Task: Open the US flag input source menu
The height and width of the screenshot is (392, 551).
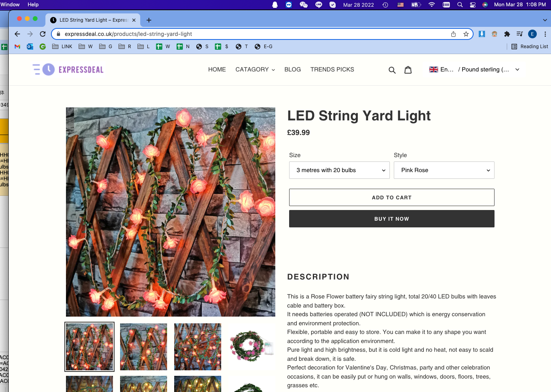Action: pyautogui.click(x=401, y=5)
